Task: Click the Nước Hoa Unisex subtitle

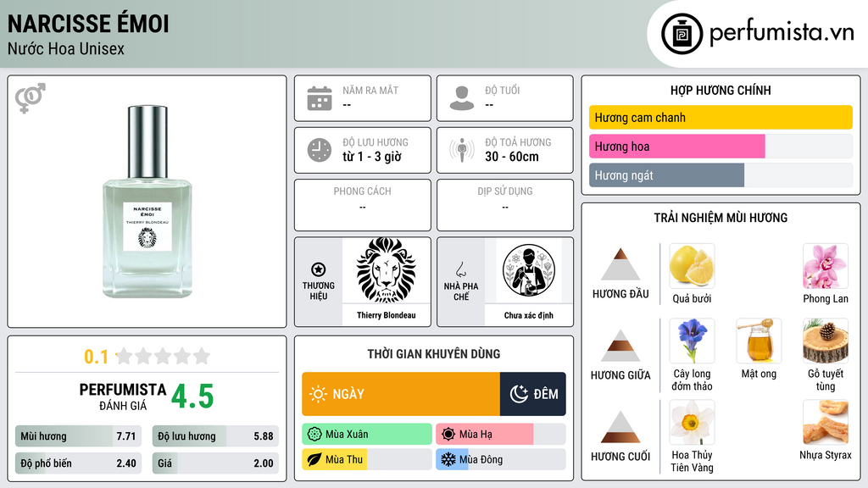Action: tap(66, 48)
